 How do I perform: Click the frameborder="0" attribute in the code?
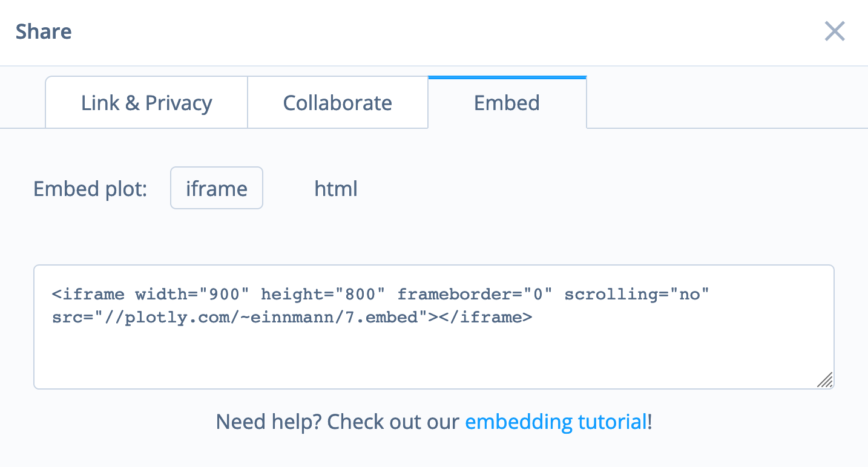pos(475,295)
